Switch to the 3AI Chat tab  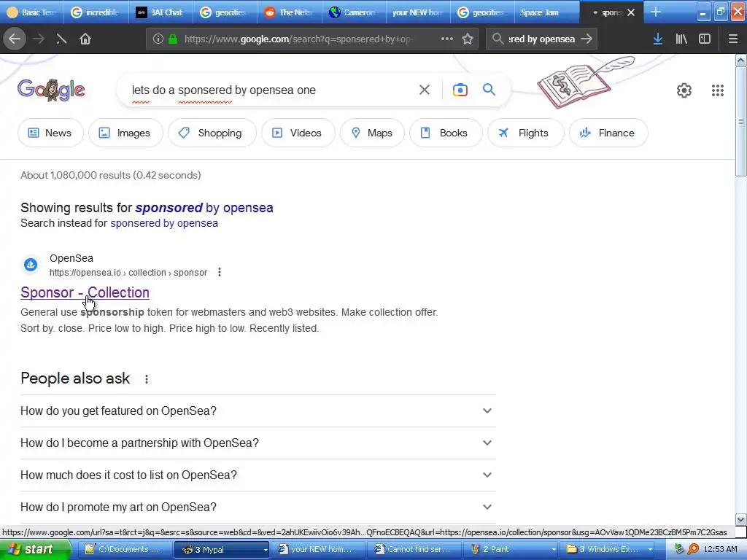coord(160,12)
